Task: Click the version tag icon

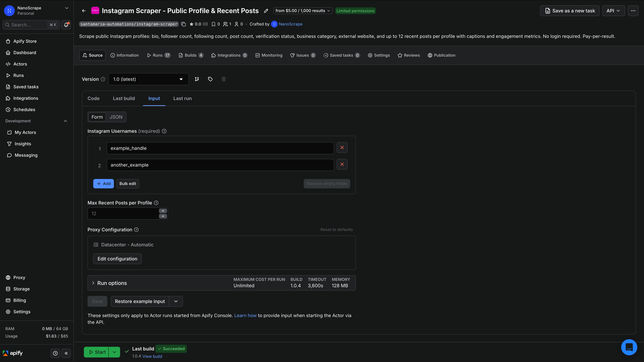Action: tap(210, 79)
